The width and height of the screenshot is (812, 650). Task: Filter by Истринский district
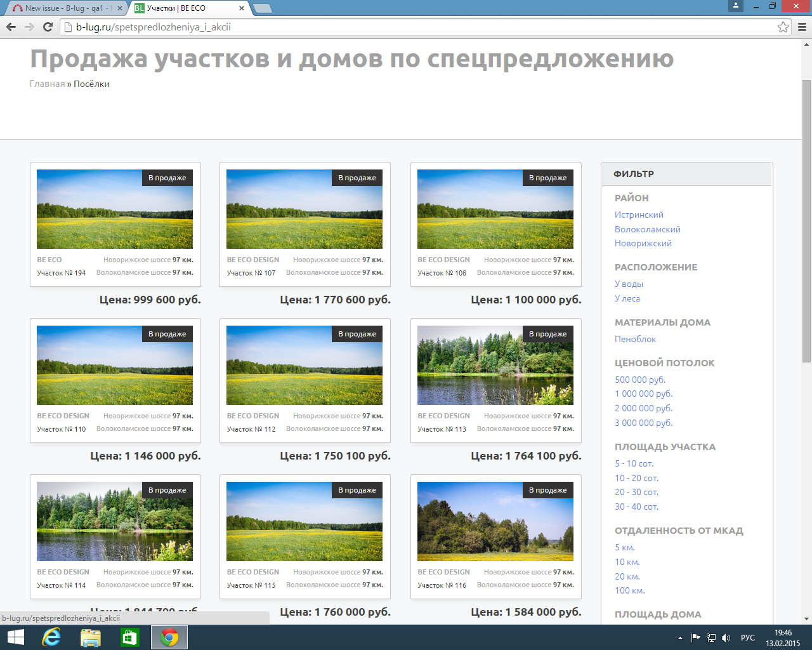639,215
